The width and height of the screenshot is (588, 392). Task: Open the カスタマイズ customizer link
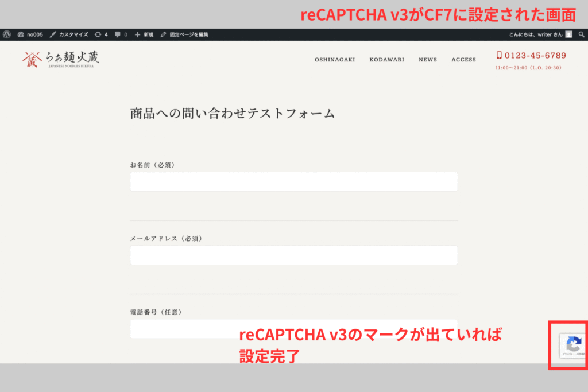[69, 34]
